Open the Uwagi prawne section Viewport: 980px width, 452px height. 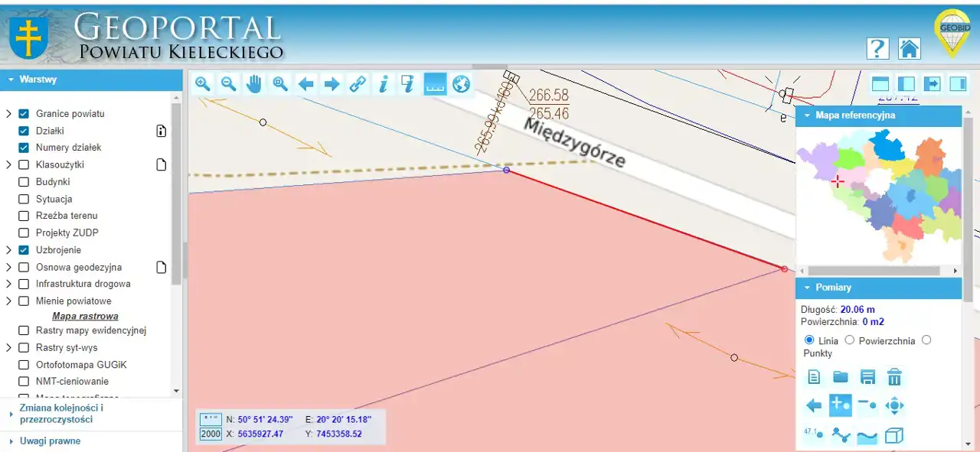[x=50, y=441]
